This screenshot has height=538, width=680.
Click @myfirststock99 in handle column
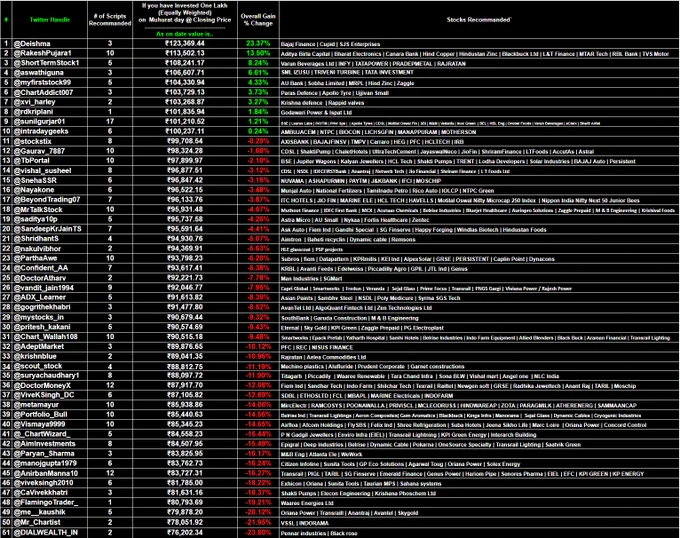[42, 82]
